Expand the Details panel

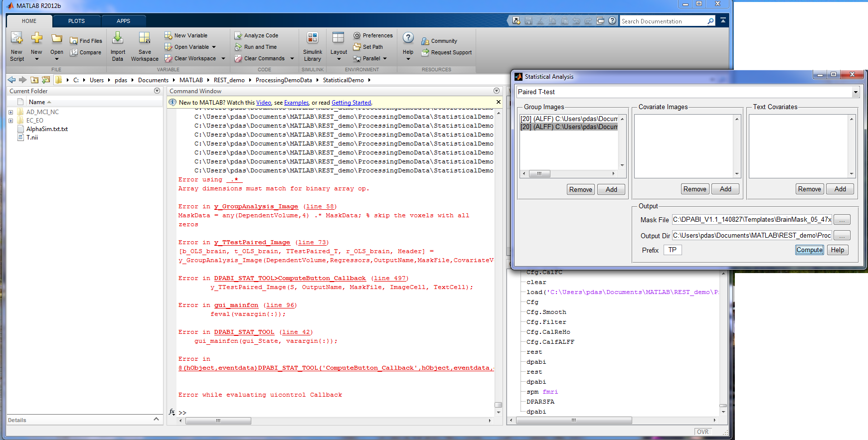point(156,420)
